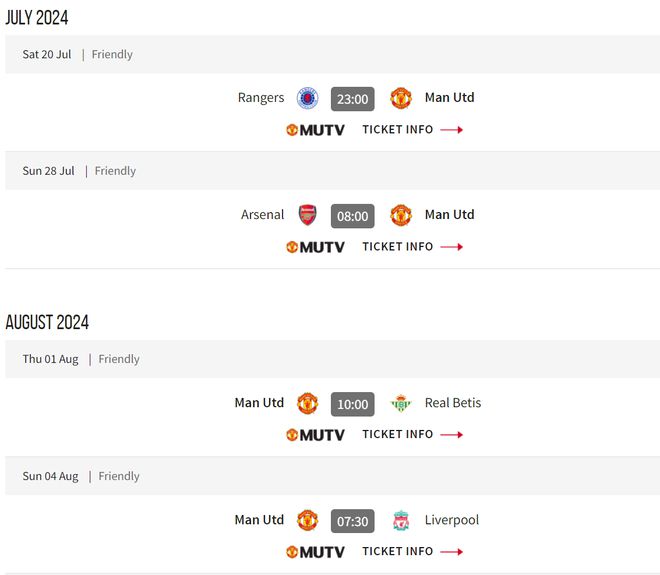Click the Rangers club crest

tap(307, 98)
